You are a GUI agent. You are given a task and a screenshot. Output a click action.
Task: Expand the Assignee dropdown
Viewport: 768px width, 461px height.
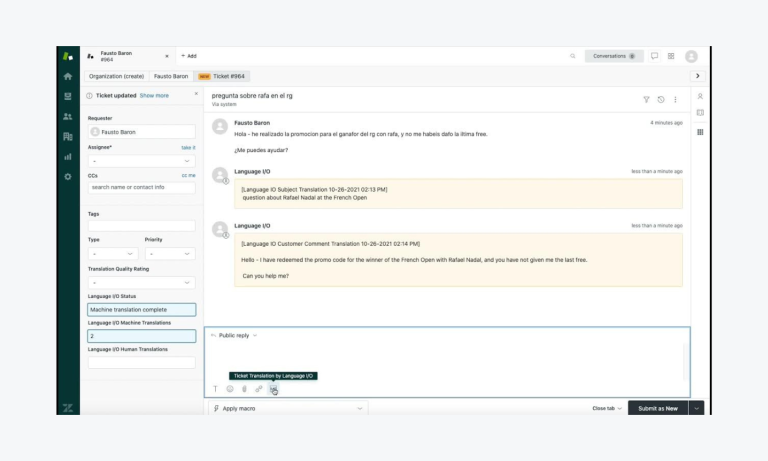(x=142, y=161)
